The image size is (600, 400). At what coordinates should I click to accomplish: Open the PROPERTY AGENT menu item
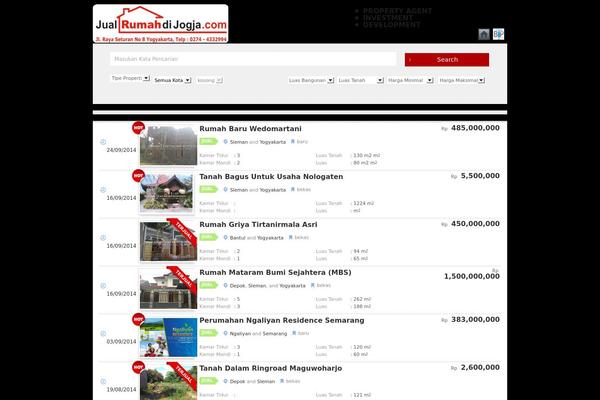397,11
